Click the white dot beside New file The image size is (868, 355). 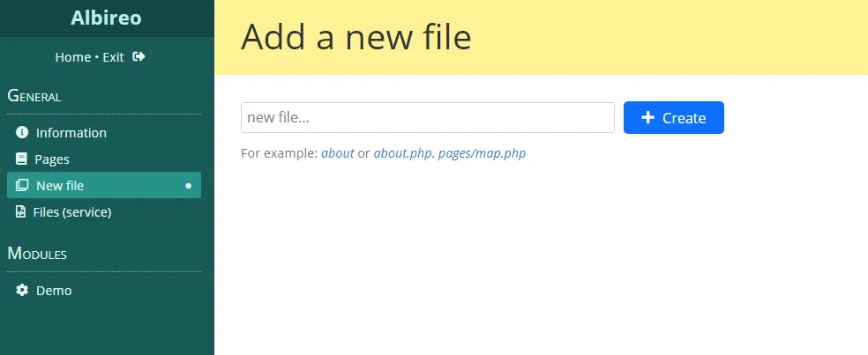tap(188, 186)
